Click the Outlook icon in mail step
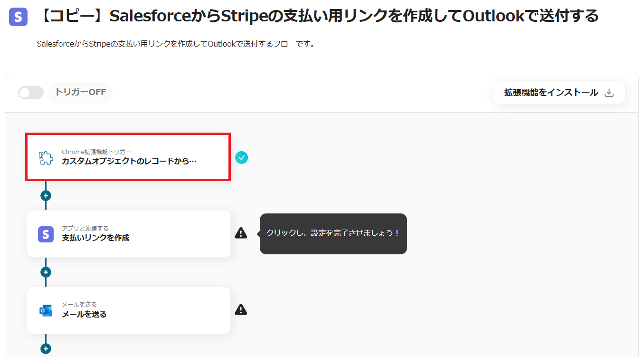The image size is (644, 357). (46, 310)
